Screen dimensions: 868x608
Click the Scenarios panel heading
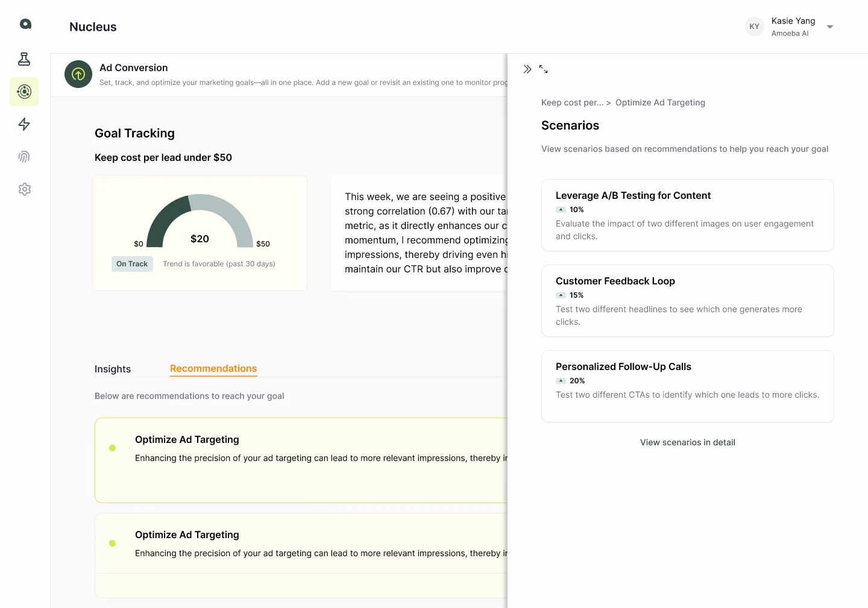(570, 125)
